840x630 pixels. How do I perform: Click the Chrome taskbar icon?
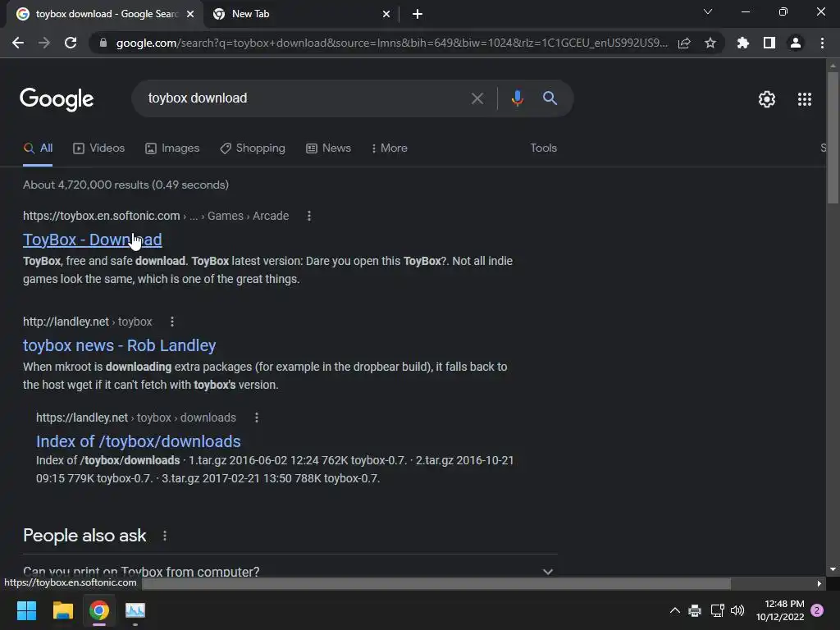point(99,610)
